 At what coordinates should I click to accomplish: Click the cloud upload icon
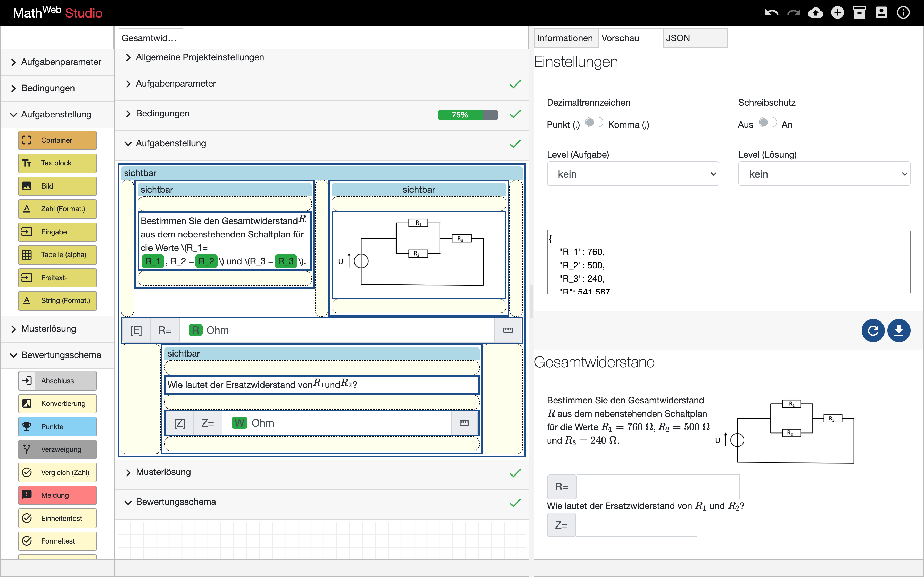pos(815,13)
